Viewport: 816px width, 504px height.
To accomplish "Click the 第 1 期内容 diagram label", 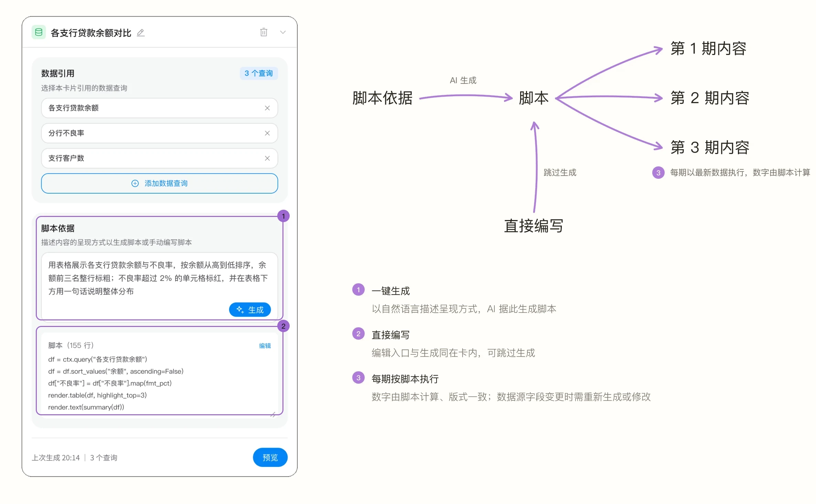I will (708, 48).
